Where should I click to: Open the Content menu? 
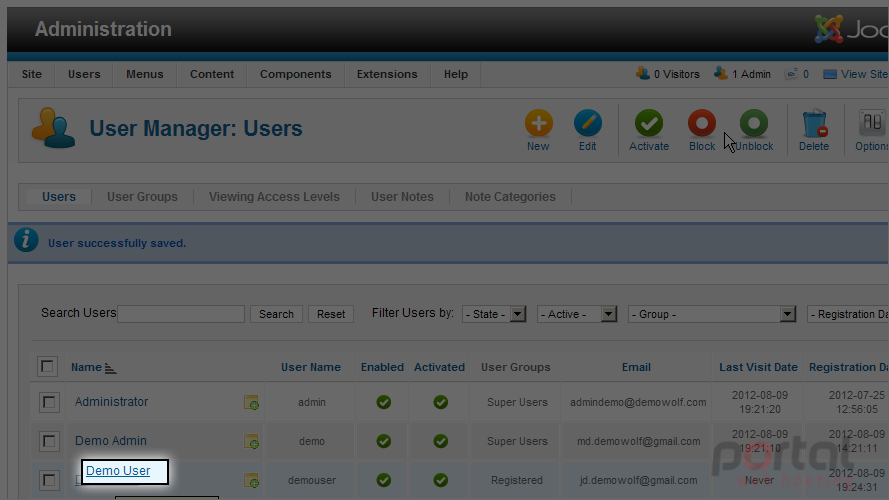coord(212,74)
